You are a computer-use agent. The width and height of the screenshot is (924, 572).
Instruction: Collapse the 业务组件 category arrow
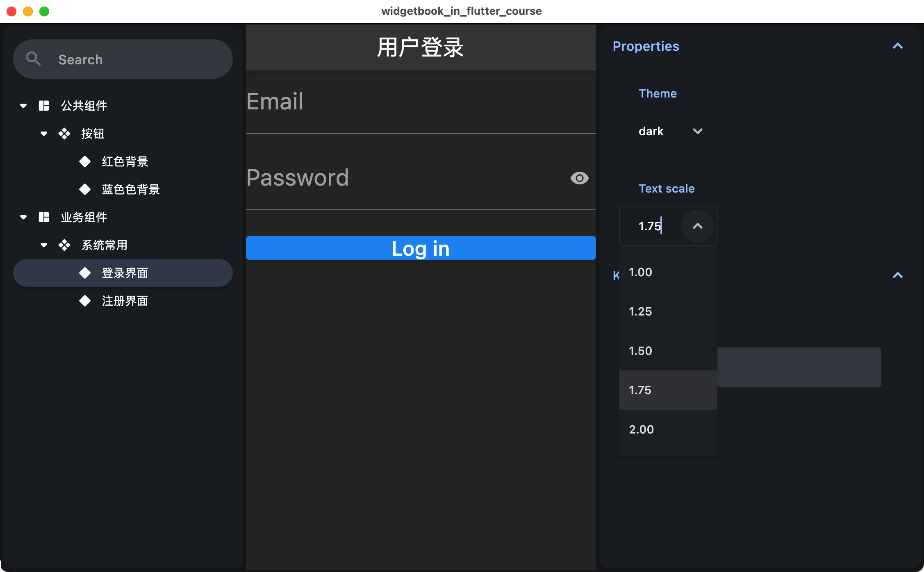click(x=23, y=217)
